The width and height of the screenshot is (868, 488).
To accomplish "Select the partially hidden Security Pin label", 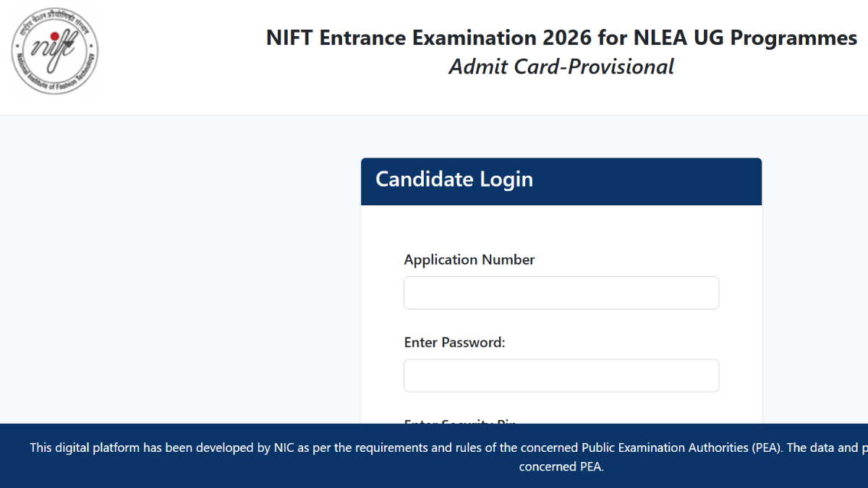I will [460, 421].
